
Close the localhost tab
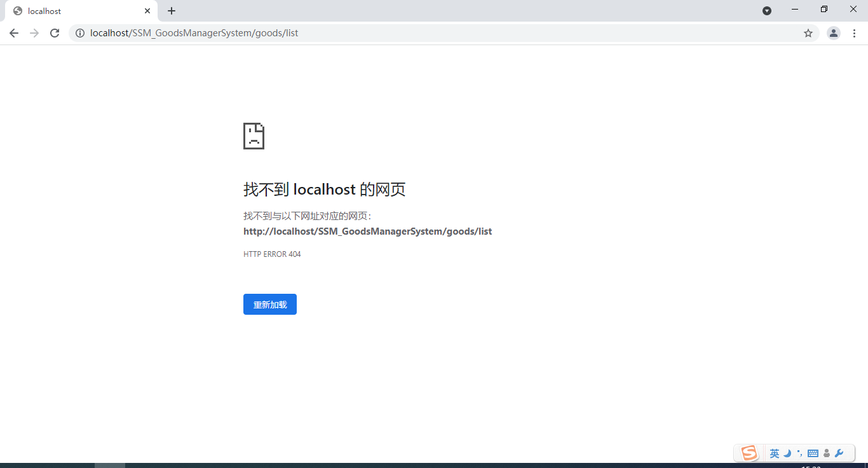(x=147, y=11)
